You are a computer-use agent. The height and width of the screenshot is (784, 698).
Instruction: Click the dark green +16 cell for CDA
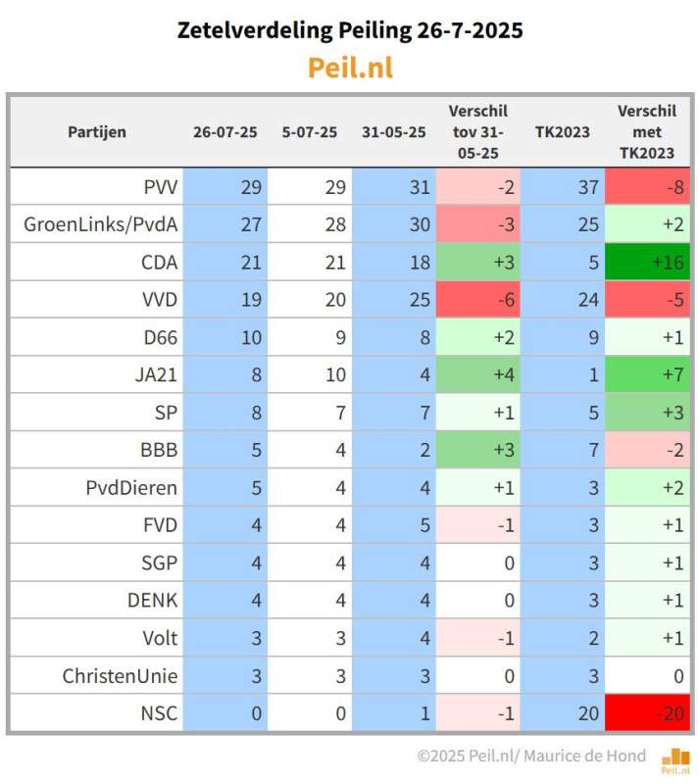tap(647, 262)
